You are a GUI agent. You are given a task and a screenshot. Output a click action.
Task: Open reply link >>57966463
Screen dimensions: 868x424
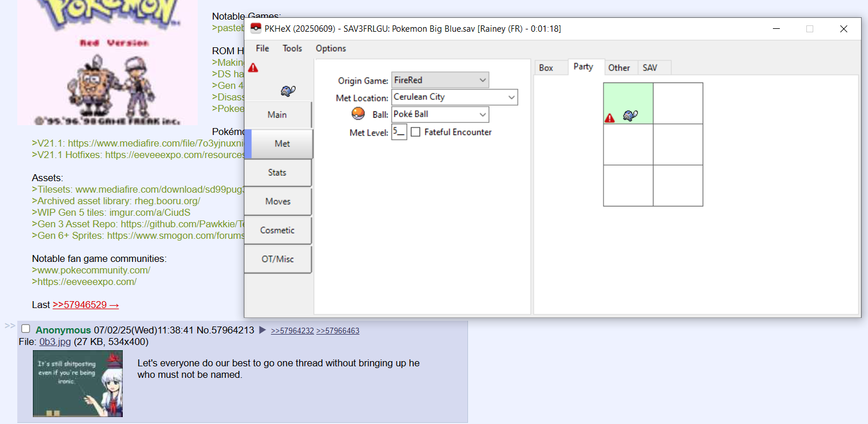pos(338,331)
